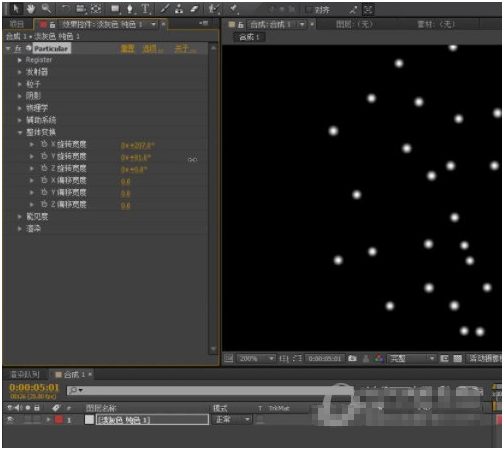Select the Pan Behind anchor point tool
This screenshot has width=504, height=450.
pyautogui.click(x=96, y=9)
